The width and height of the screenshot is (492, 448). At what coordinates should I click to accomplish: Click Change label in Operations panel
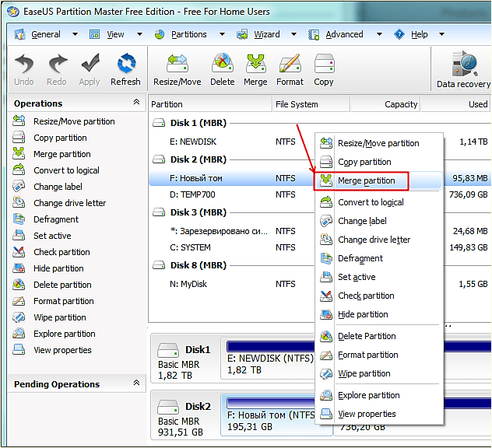[47, 187]
